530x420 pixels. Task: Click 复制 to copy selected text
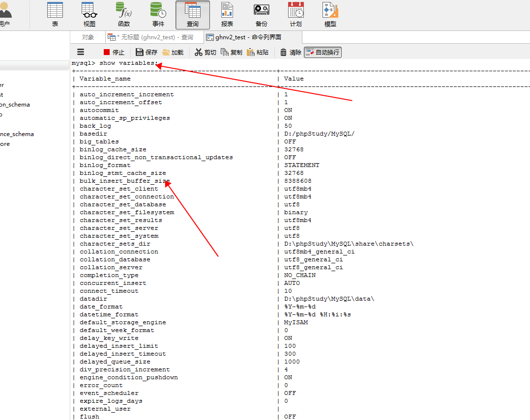coord(232,52)
